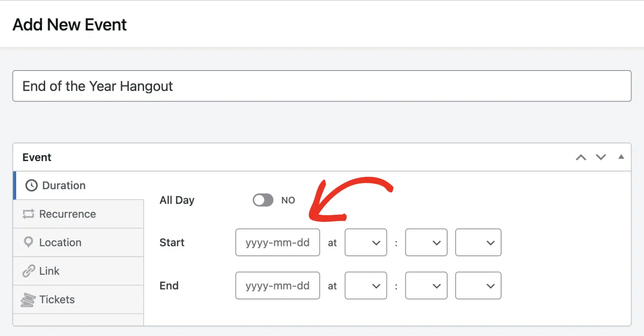Select the Location tab label

click(60, 243)
